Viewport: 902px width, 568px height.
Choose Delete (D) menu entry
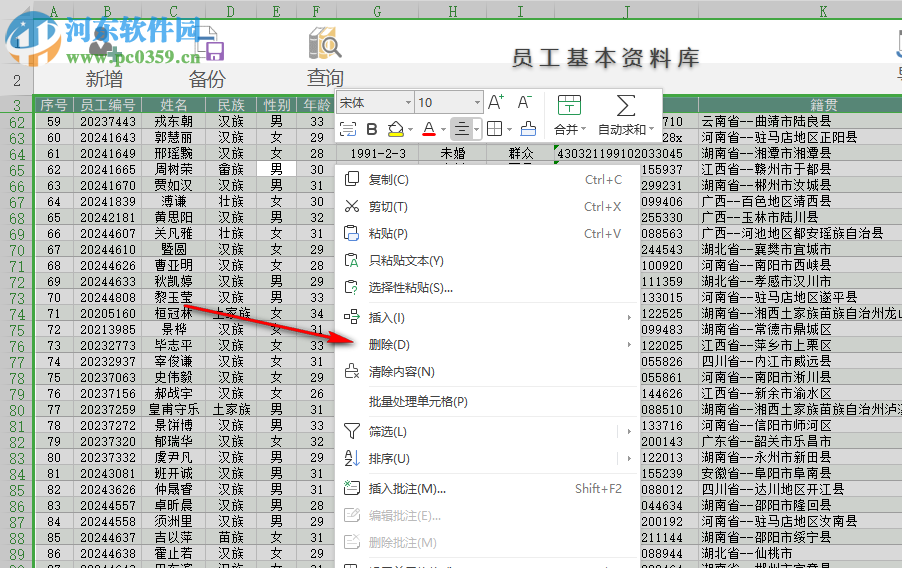click(487, 345)
